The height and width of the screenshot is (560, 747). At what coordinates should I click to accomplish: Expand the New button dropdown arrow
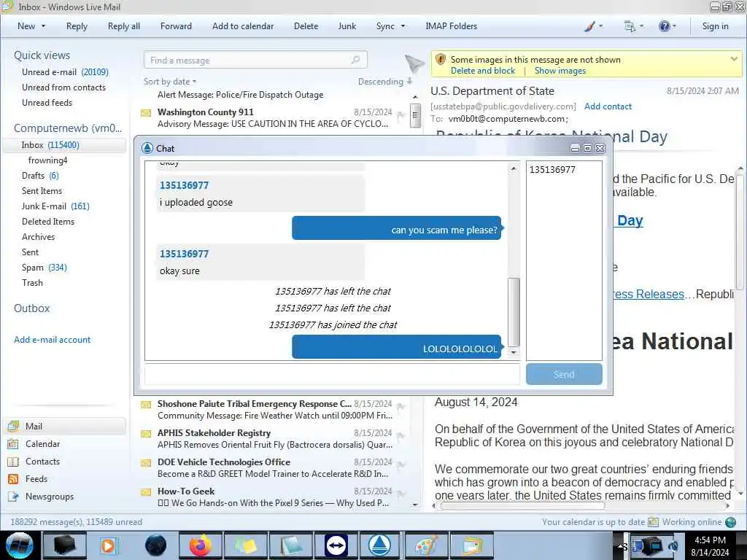point(43,26)
